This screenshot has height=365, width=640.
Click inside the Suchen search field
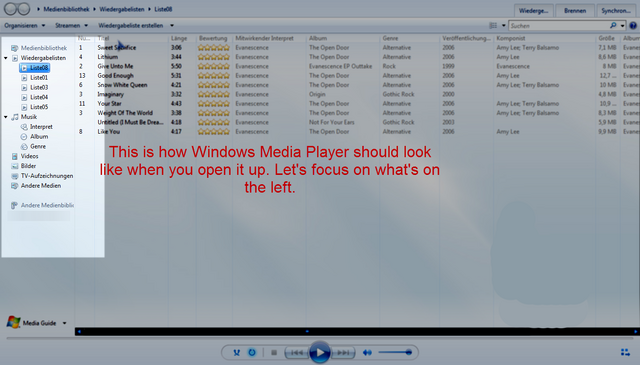point(559,25)
